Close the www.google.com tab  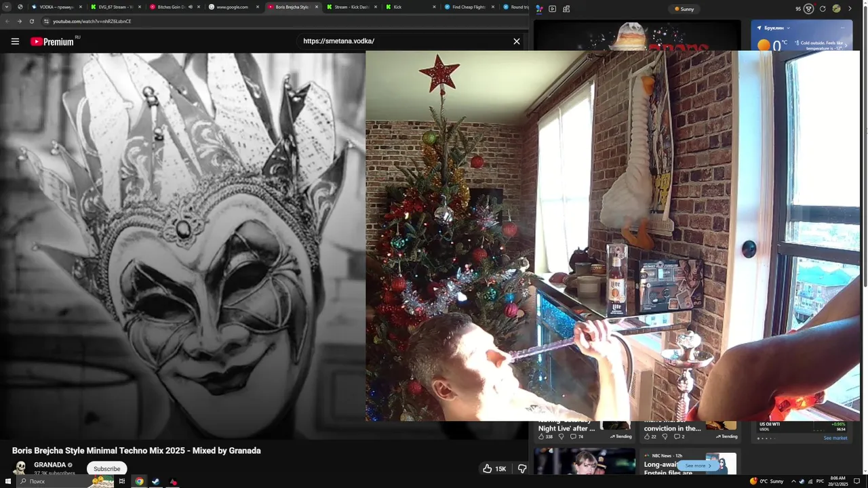point(258,7)
